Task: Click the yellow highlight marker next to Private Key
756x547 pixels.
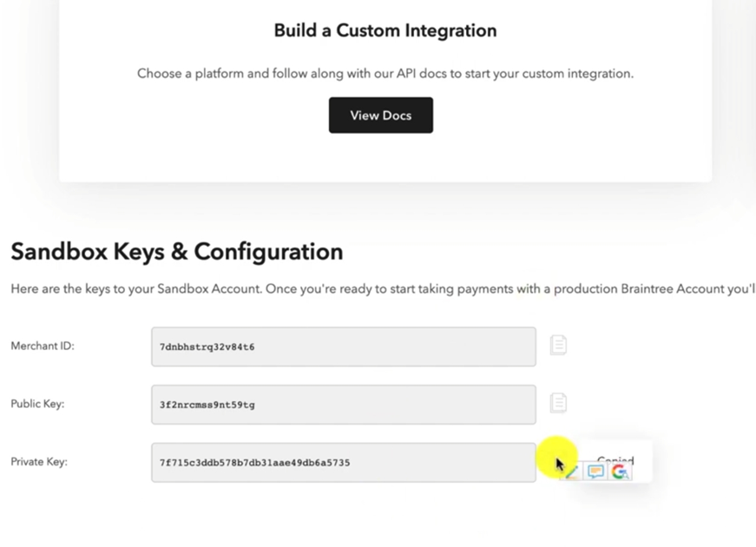Action: pyautogui.click(x=556, y=458)
